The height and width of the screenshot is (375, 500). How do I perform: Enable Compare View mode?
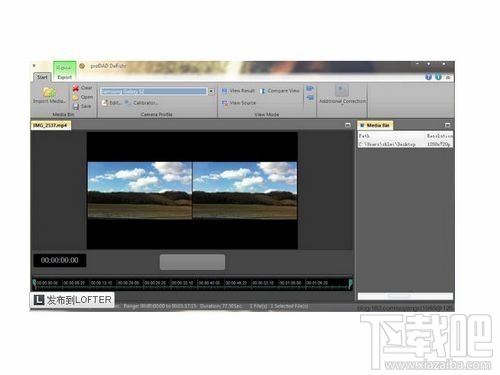280,91
